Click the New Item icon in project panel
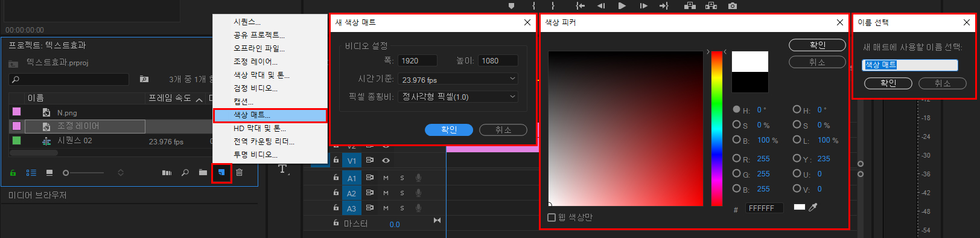The width and height of the screenshot is (980, 238). tap(221, 173)
